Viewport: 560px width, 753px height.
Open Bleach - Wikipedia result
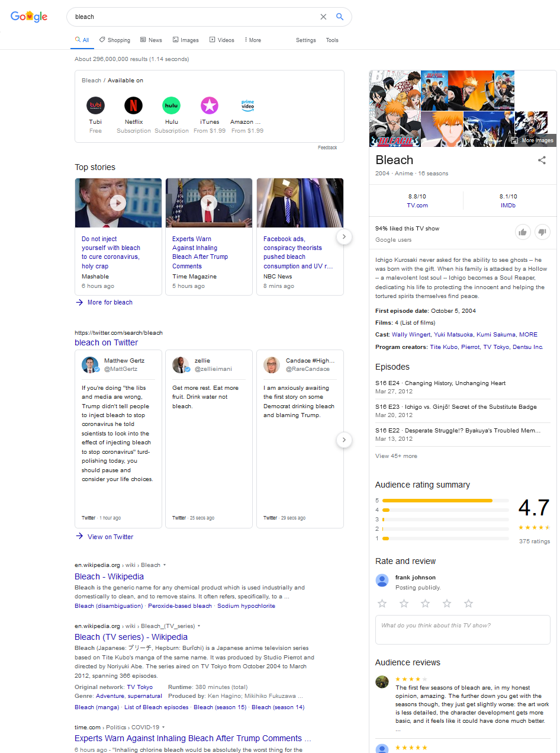(109, 576)
